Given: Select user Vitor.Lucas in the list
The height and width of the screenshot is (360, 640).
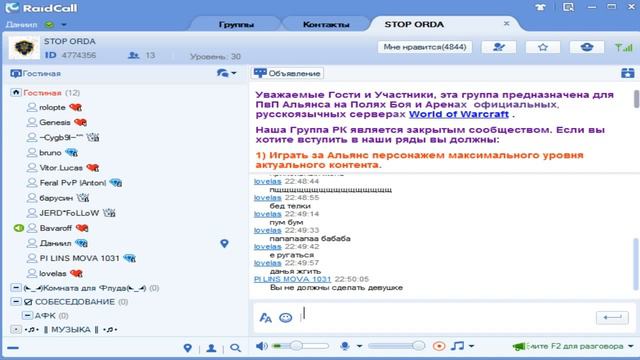Looking at the screenshot, I should coord(61,168).
